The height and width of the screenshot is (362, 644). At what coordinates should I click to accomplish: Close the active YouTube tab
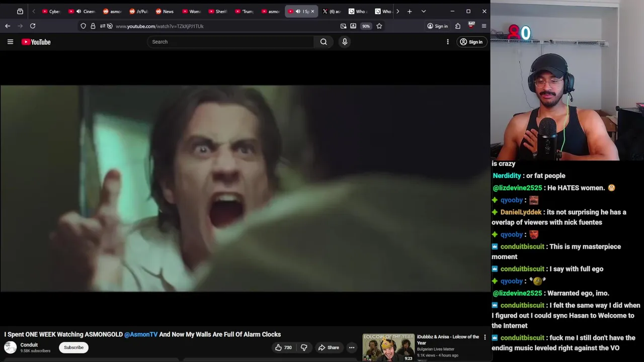(x=312, y=11)
